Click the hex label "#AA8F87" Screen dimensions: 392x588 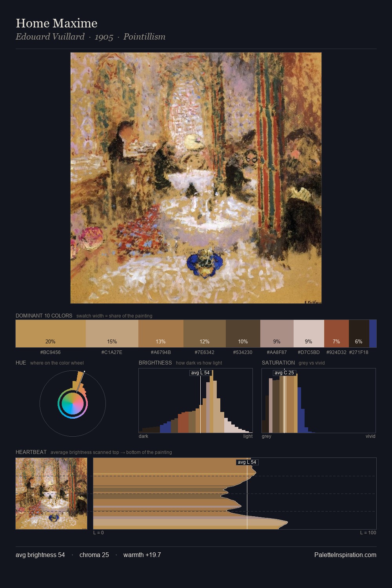pyautogui.click(x=277, y=352)
